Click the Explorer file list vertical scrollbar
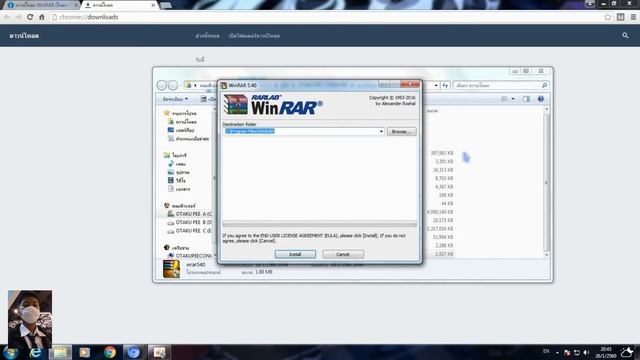 click(x=547, y=182)
